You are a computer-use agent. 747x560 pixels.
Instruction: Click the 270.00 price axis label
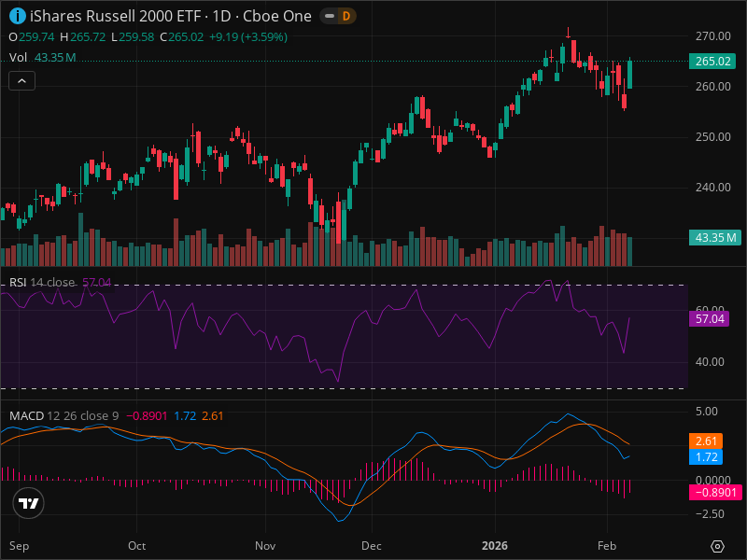[x=712, y=36]
